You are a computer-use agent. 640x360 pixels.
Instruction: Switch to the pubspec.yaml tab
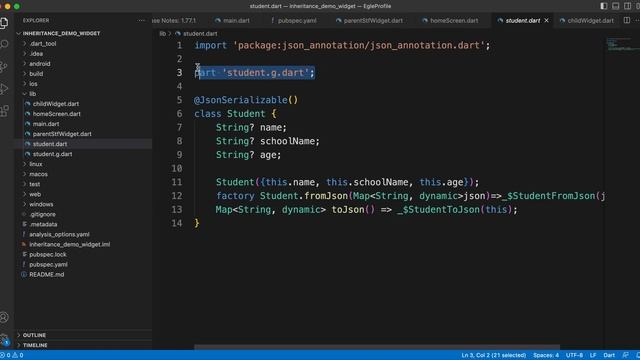tap(293, 20)
